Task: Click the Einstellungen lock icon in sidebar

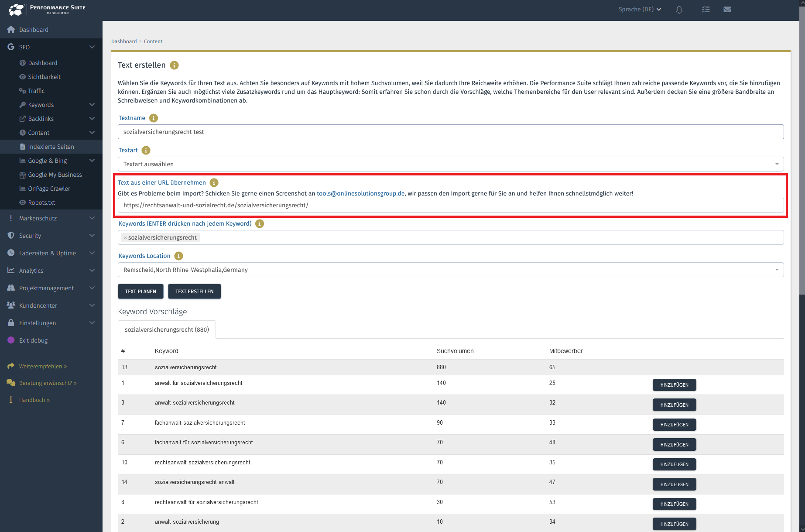Action: pyautogui.click(x=11, y=323)
